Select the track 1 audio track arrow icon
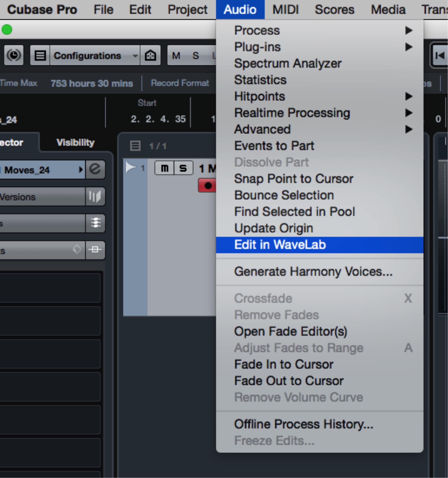448x478 pixels. tap(131, 168)
